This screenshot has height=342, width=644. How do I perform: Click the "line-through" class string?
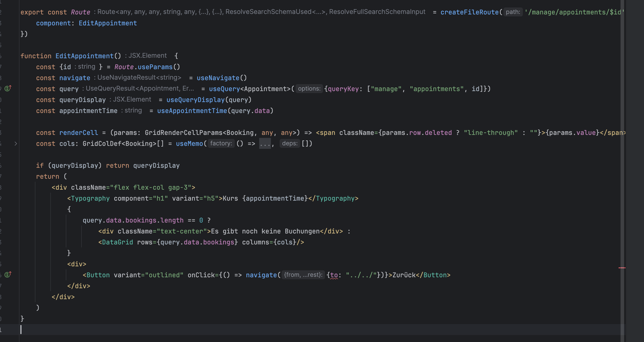pyautogui.click(x=491, y=133)
